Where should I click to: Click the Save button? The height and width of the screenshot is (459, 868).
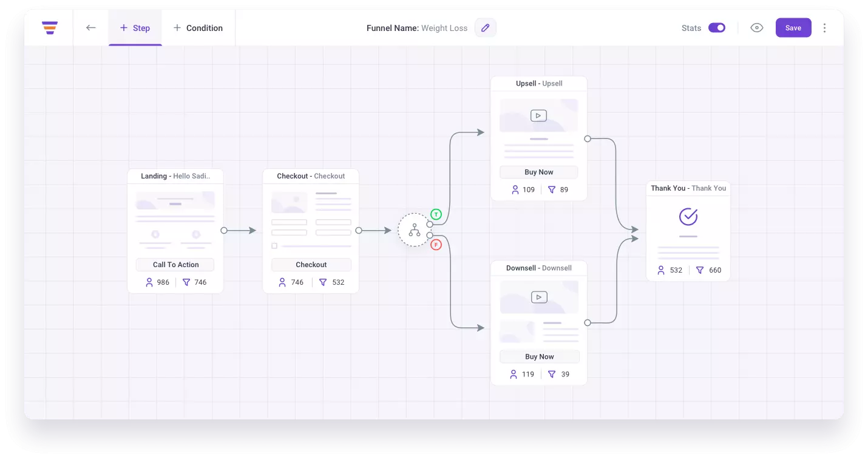pyautogui.click(x=793, y=27)
